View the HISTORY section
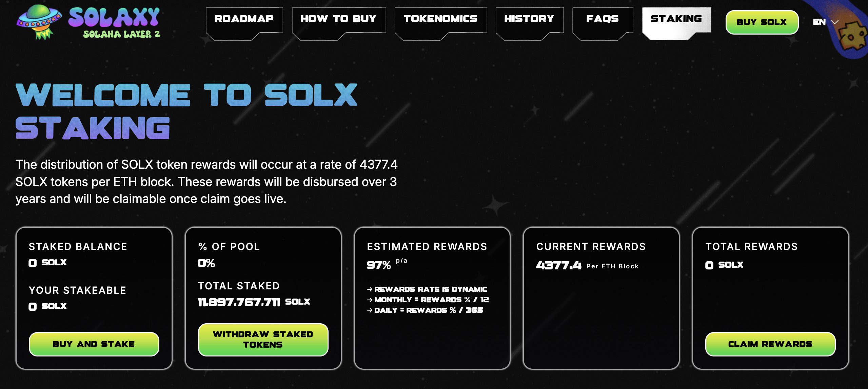The width and height of the screenshot is (868, 389). coord(528,19)
